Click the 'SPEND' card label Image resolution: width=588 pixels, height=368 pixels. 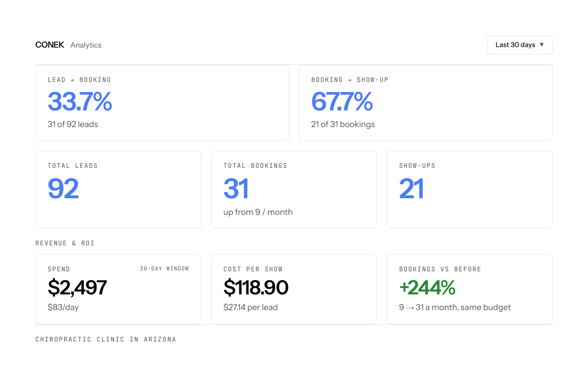(59, 269)
